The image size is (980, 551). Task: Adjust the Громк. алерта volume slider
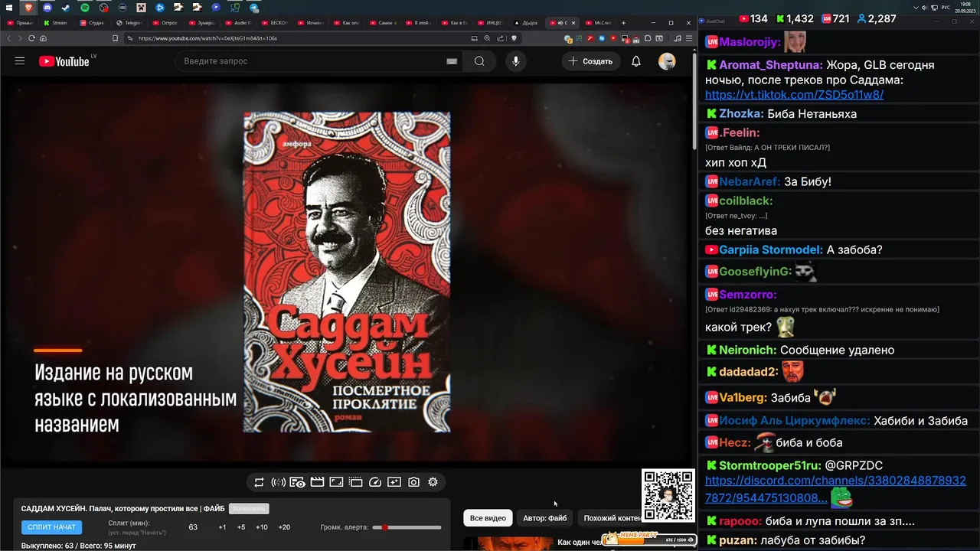click(x=407, y=527)
